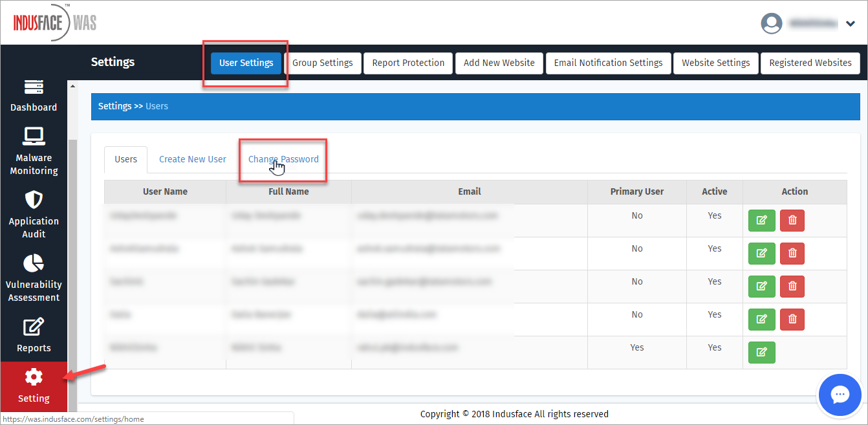Image resolution: width=868 pixels, height=425 pixels.
Task: Switch to User Settings tab
Action: point(246,63)
